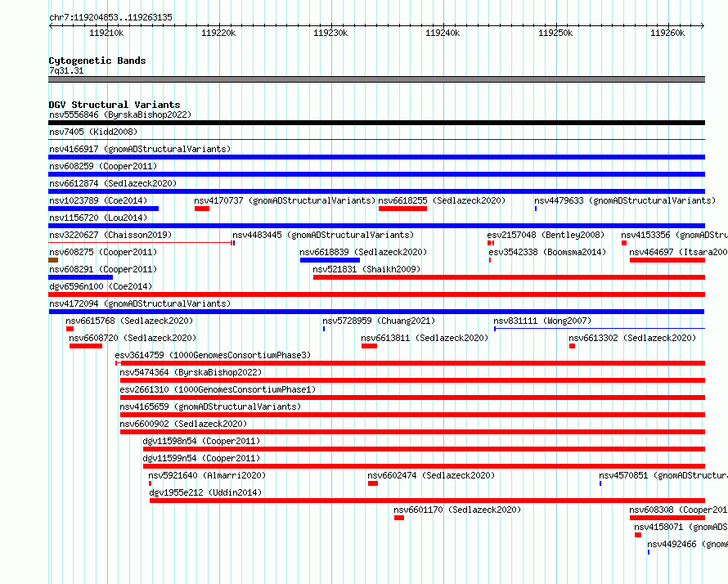Open the dgv11598n54 (Cooper2011) label
728x584 pixels.
tap(201, 441)
